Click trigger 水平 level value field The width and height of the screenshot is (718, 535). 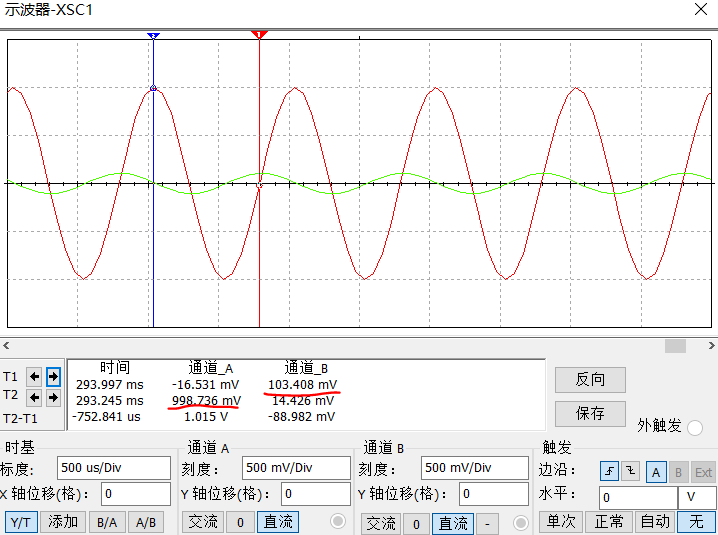click(x=638, y=497)
